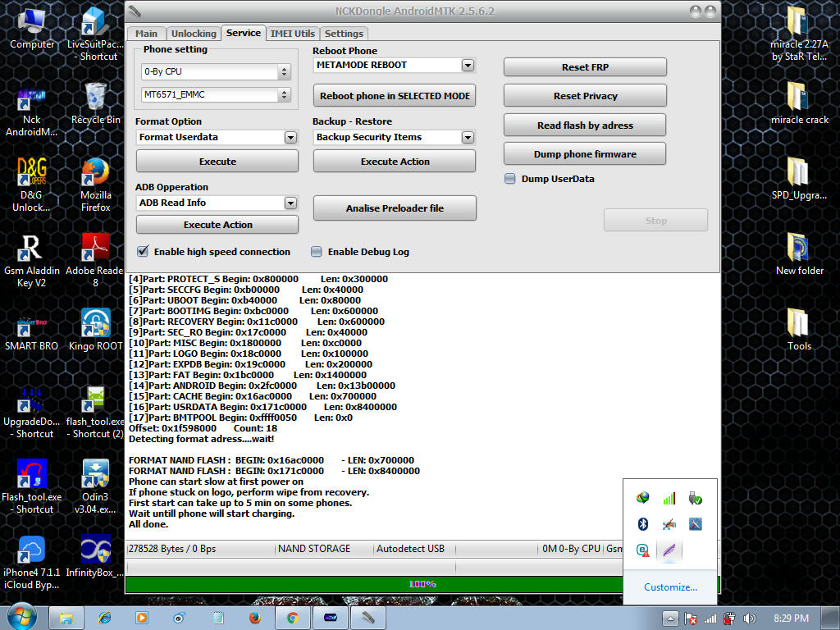Select the Service tab

[243, 33]
